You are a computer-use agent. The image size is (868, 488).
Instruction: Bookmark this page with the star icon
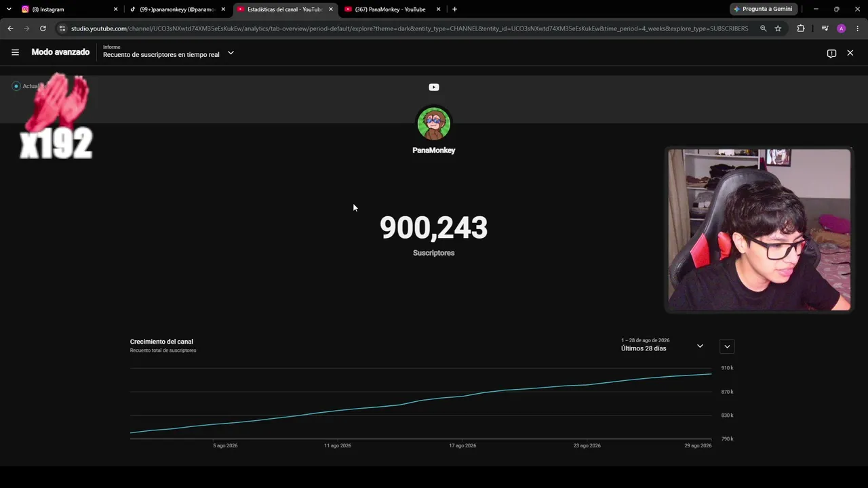[x=778, y=28]
